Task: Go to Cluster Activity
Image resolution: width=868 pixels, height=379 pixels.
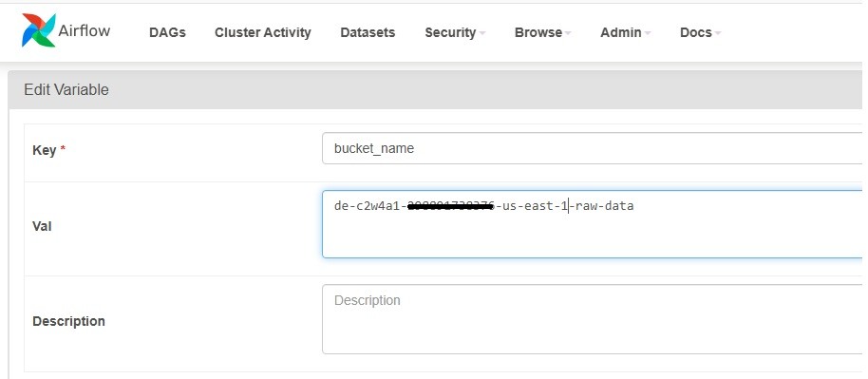Action: [x=263, y=32]
